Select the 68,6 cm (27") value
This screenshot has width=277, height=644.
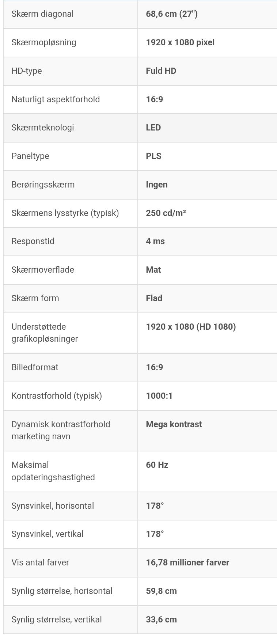(171, 14)
